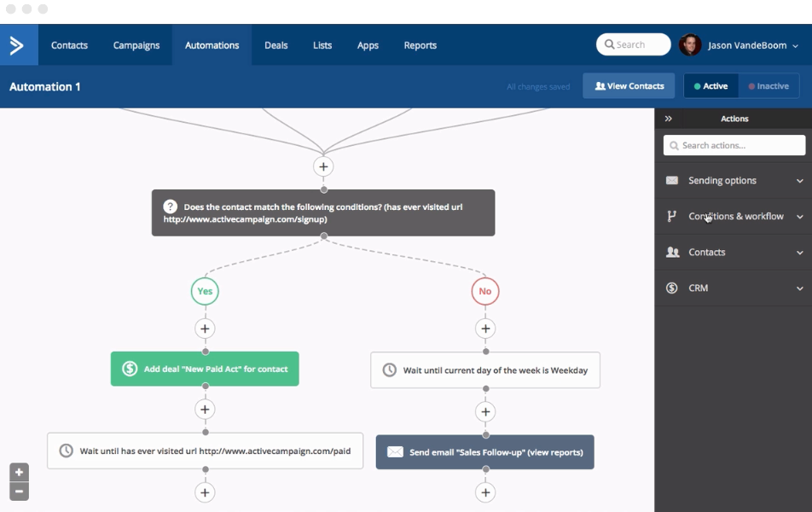Viewport: 812px width, 512px height.
Task: Click the Search actions input field
Action: (x=734, y=146)
